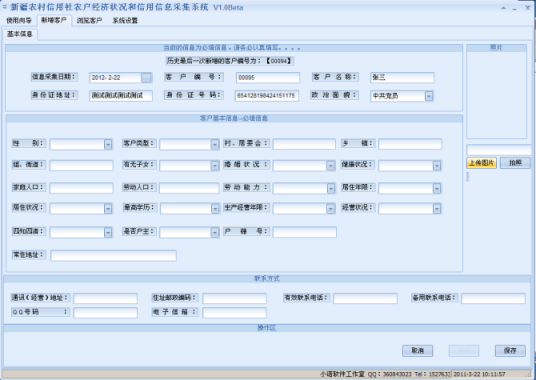Expand the 生产经营年限 dropdown

[330, 208]
